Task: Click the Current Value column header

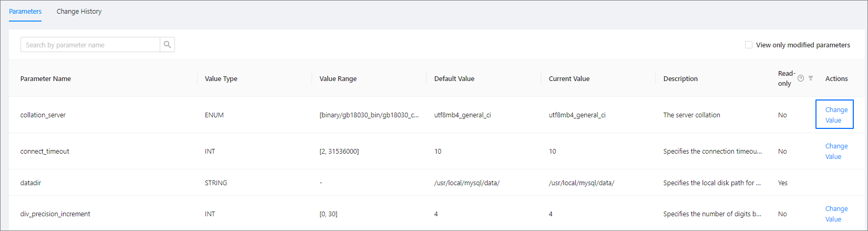Action: 569,79
